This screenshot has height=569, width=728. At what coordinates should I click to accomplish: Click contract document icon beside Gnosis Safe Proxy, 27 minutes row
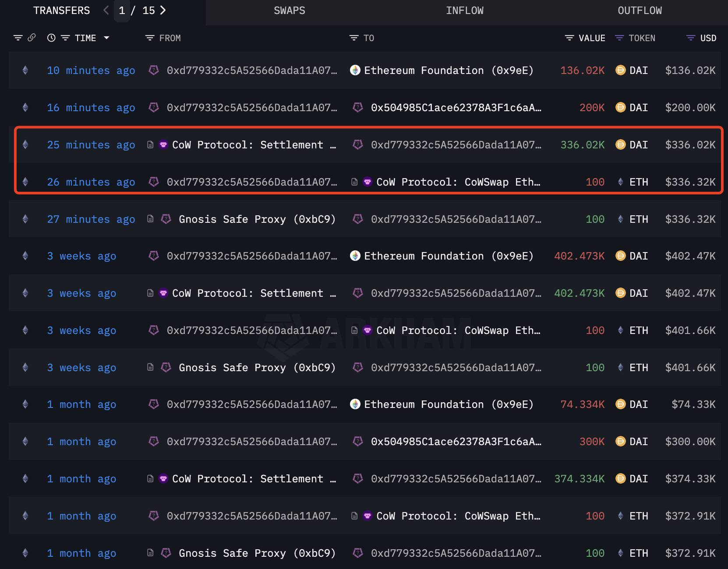click(x=150, y=219)
